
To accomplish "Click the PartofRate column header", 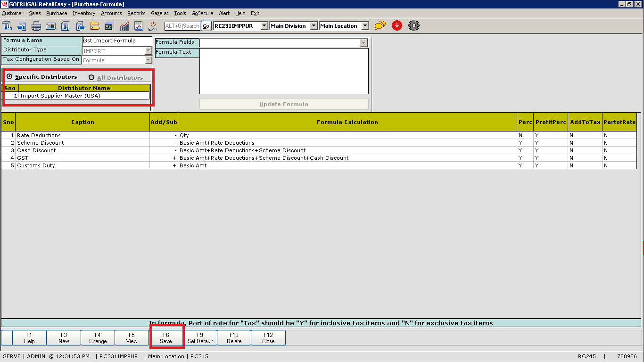I will [619, 122].
